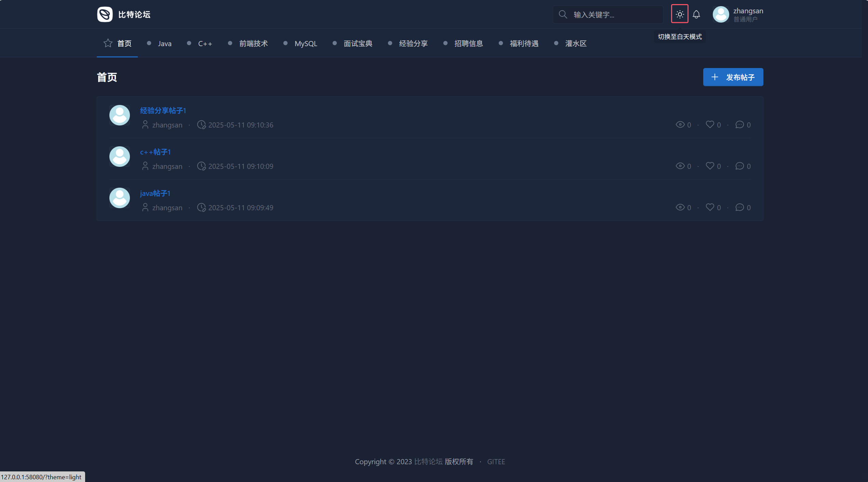This screenshot has height=482, width=868.
Task: Switch to day mode via sun icon
Action: tap(679, 14)
